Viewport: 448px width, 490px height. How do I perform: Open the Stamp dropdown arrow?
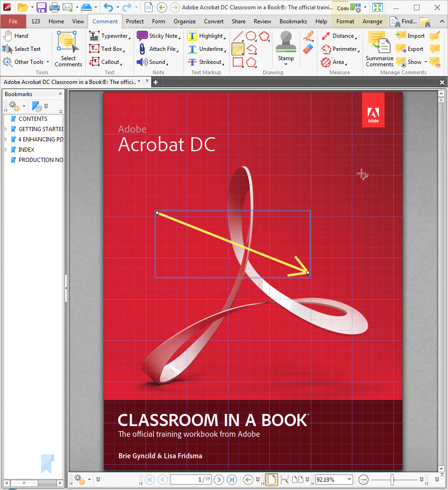(x=286, y=64)
